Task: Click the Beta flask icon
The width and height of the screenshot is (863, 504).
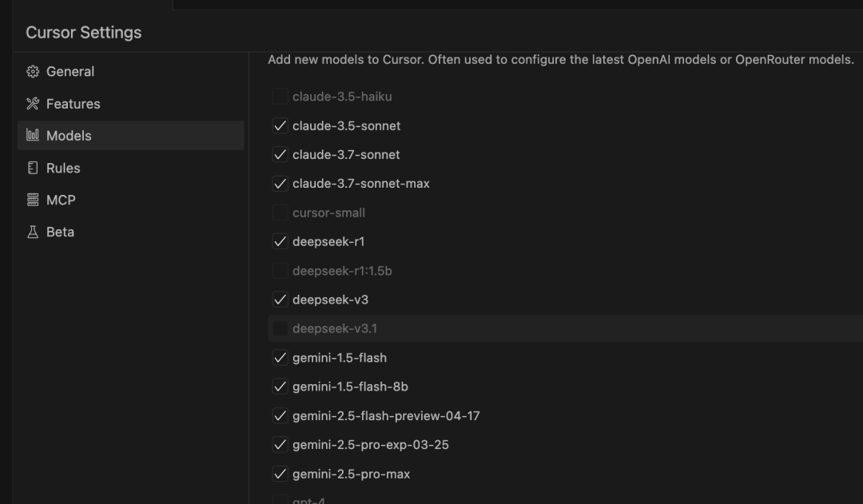Action: click(x=33, y=232)
